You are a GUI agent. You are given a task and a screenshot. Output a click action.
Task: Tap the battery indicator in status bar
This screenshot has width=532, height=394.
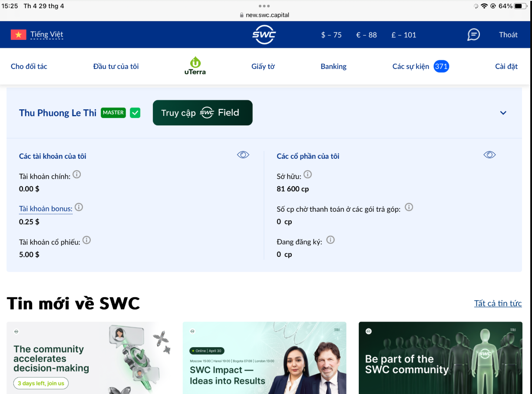click(521, 6)
